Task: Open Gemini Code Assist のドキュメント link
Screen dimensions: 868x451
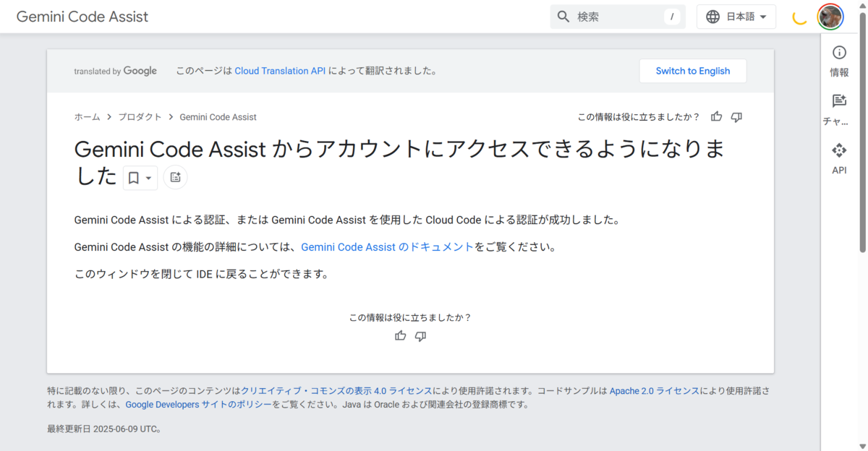Action: pos(387,247)
